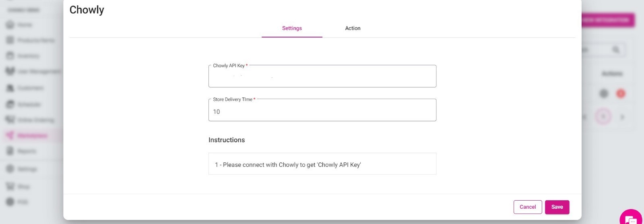644x224 pixels.
Task: Click the next page arrow in pagination
Action: point(622,117)
